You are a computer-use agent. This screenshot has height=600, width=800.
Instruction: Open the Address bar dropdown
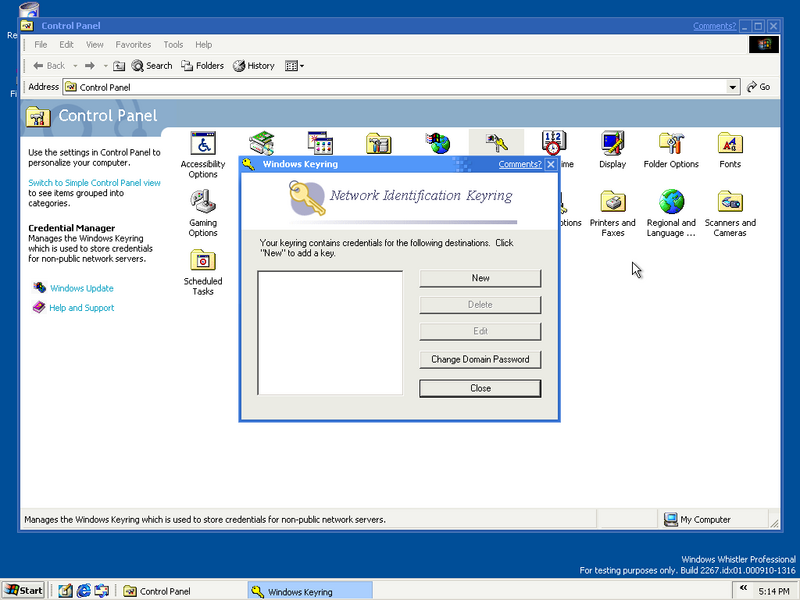tap(733, 87)
